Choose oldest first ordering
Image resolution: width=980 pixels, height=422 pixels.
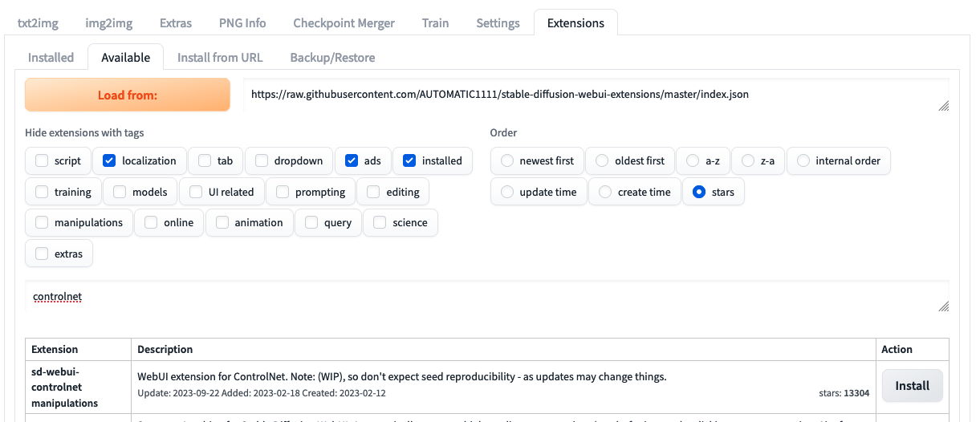tap(602, 160)
